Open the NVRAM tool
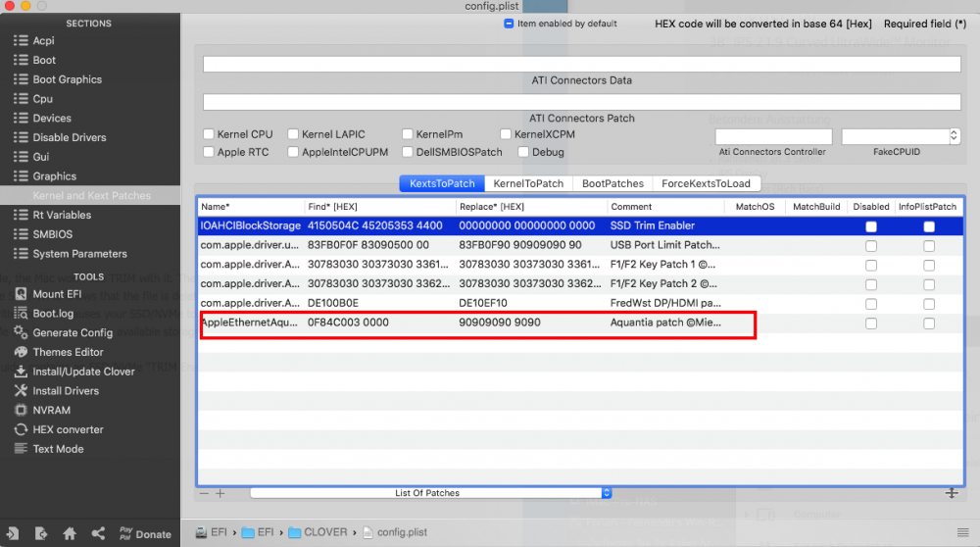Image resolution: width=980 pixels, height=547 pixels. [51, 410]
